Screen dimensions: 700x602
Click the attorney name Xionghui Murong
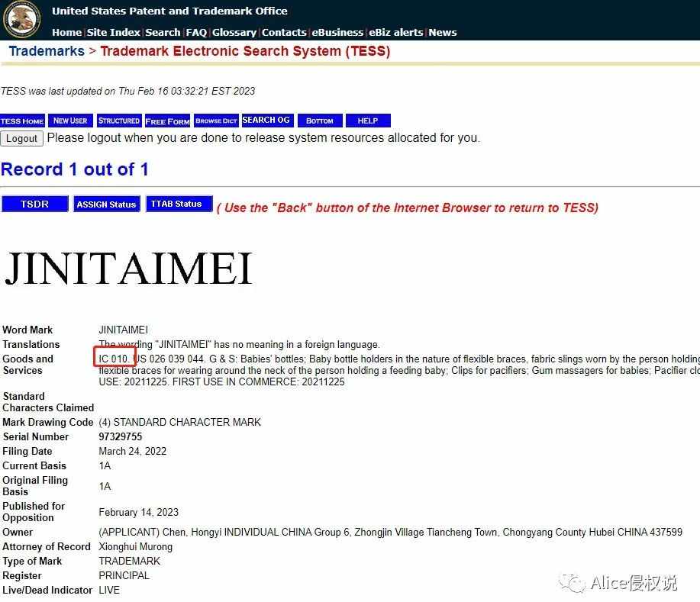(x=135, y=546)
